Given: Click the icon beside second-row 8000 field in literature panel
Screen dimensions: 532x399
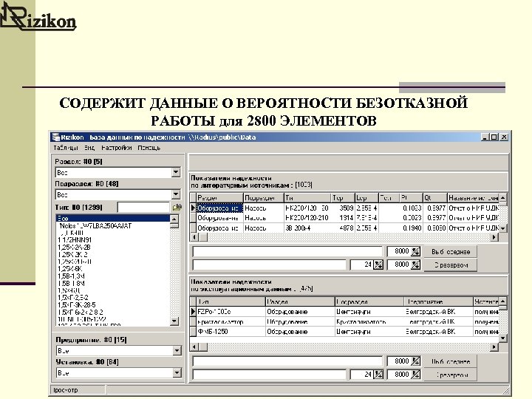Looking at the screenshot, I should point(415,265).
